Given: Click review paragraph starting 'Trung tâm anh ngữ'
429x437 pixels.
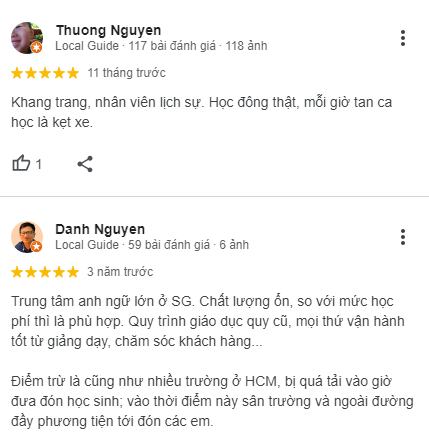Looking at the screenshot, I should pyautogui.click(x=208, y=321).
